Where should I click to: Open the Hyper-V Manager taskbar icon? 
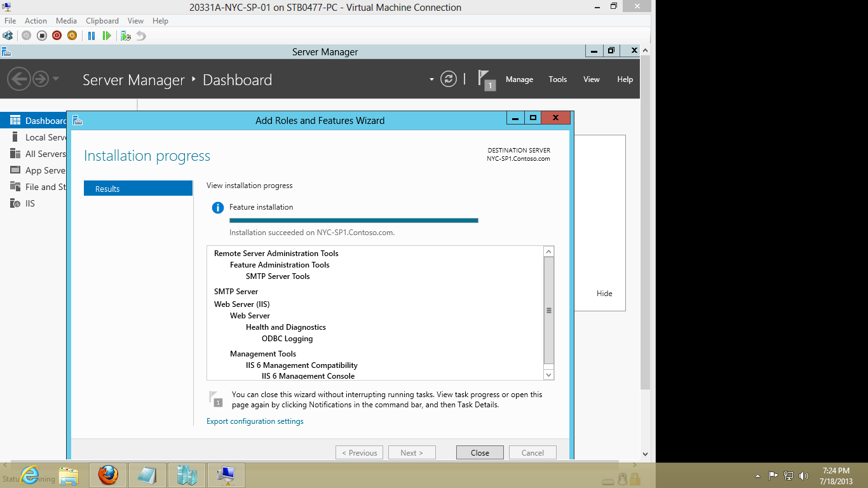[x=187, y=475]
